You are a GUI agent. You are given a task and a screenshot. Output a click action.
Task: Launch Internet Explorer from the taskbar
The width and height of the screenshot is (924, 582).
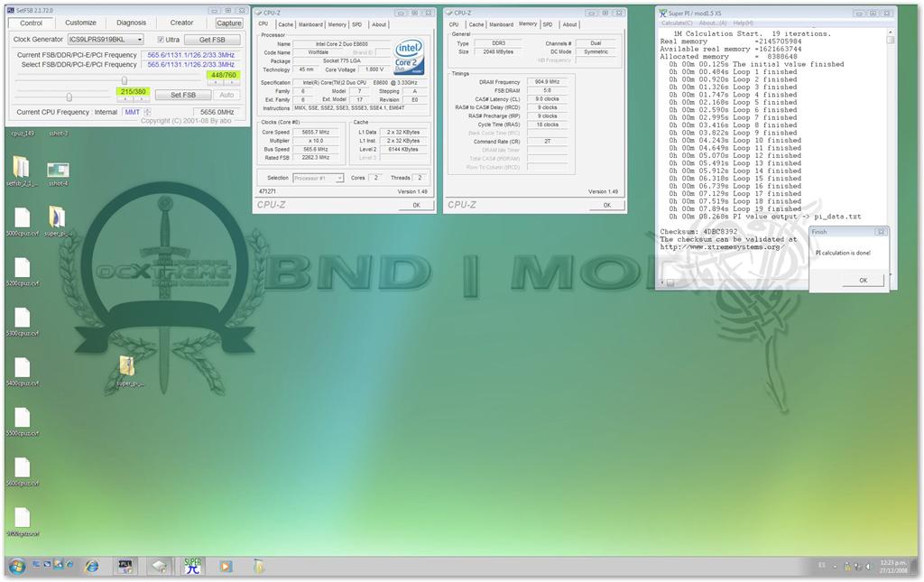pos(92,567)
